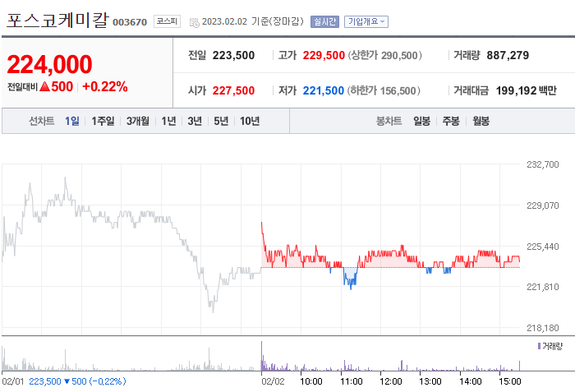The width and height of the screenshot is (575, 392).
Task: Click the 15:00 time axis label
Action: (510, 381)
